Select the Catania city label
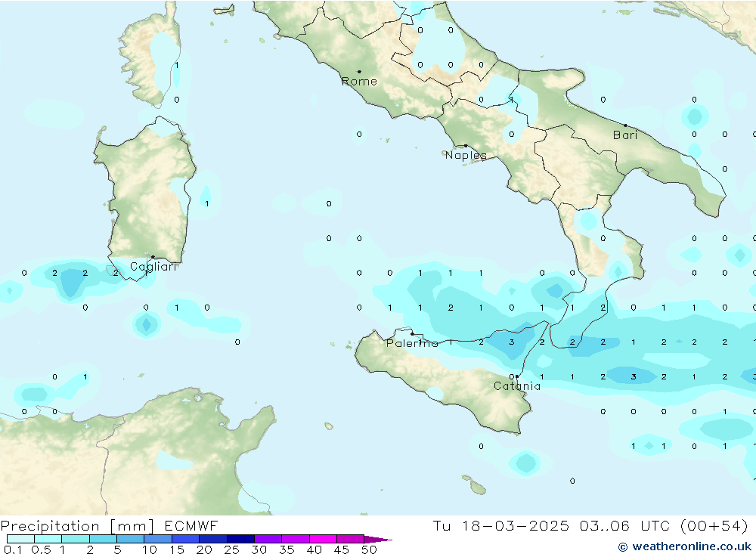The image size is (756, 554). [517, 385]
